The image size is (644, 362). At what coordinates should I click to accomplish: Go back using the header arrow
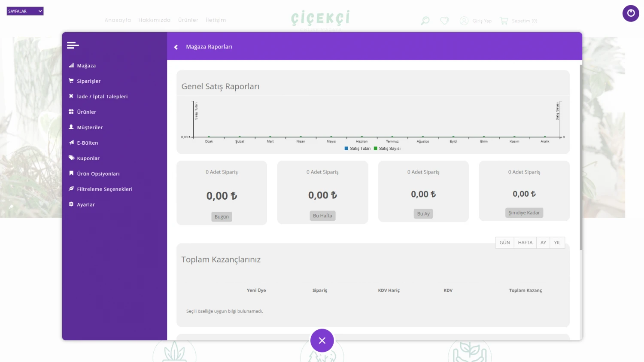coord(176,47)
